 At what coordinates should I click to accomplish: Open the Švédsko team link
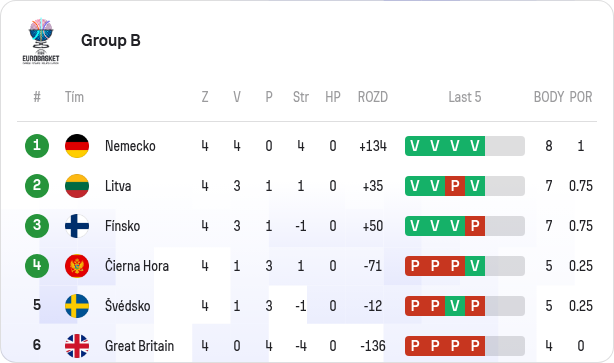(x=127, y=306)
